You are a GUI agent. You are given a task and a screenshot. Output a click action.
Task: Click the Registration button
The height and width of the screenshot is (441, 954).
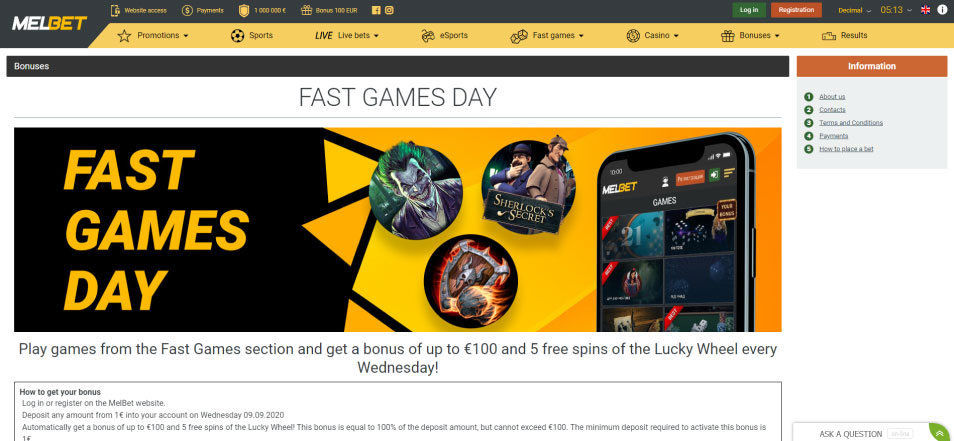pos(796,10)
